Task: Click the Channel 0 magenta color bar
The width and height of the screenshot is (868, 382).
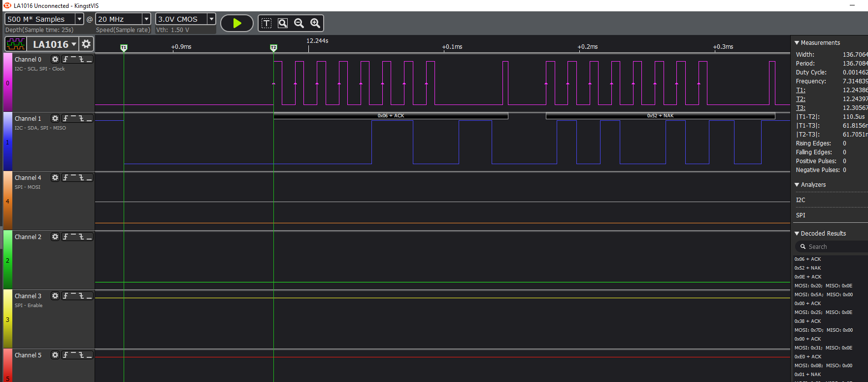Action: 7,82
